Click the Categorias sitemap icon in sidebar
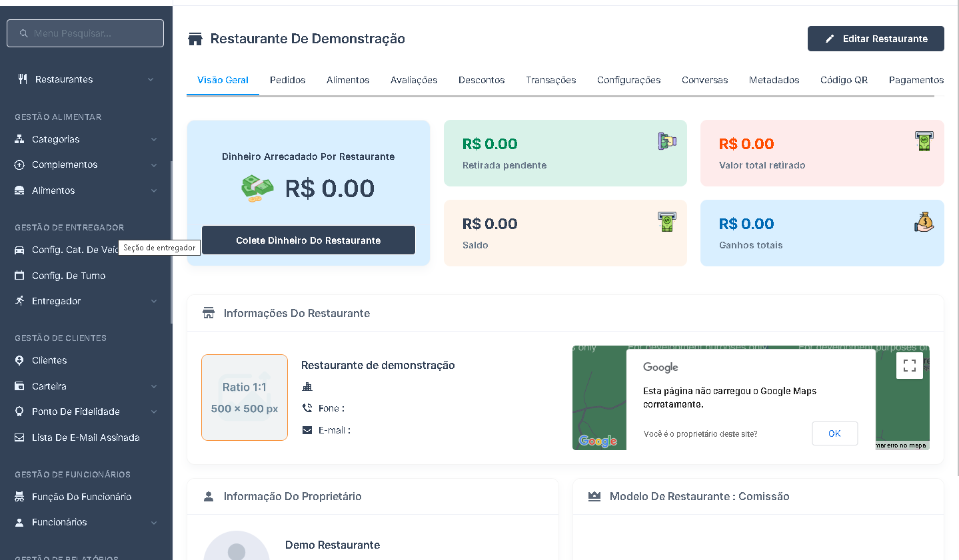The image size is (959, 560). tap(19, 139)
